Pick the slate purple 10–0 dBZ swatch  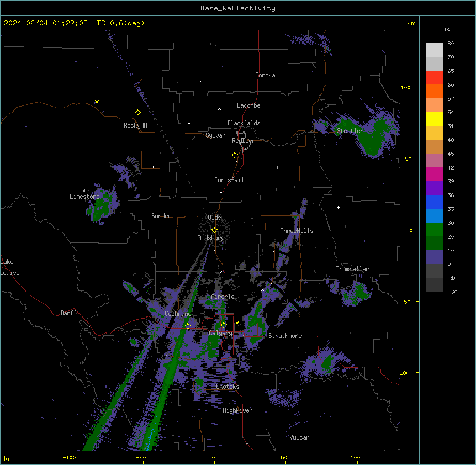[434, 257]
